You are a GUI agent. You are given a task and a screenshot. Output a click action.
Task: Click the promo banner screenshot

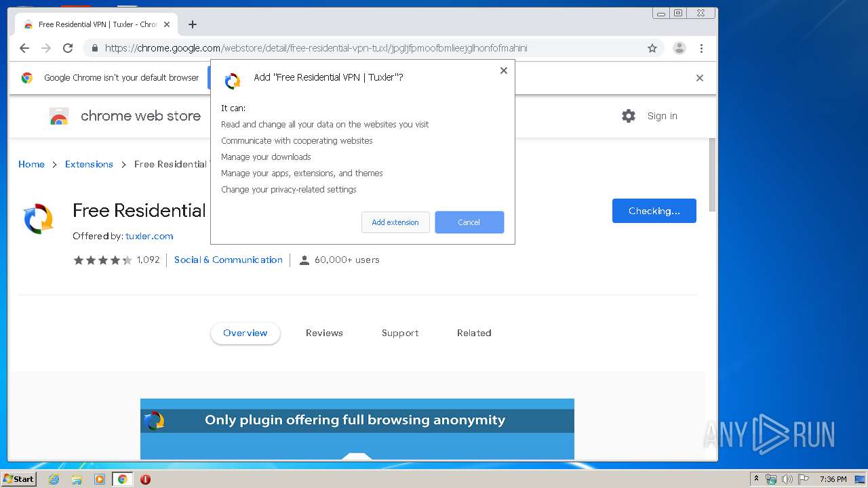click(x=357, y=429)
